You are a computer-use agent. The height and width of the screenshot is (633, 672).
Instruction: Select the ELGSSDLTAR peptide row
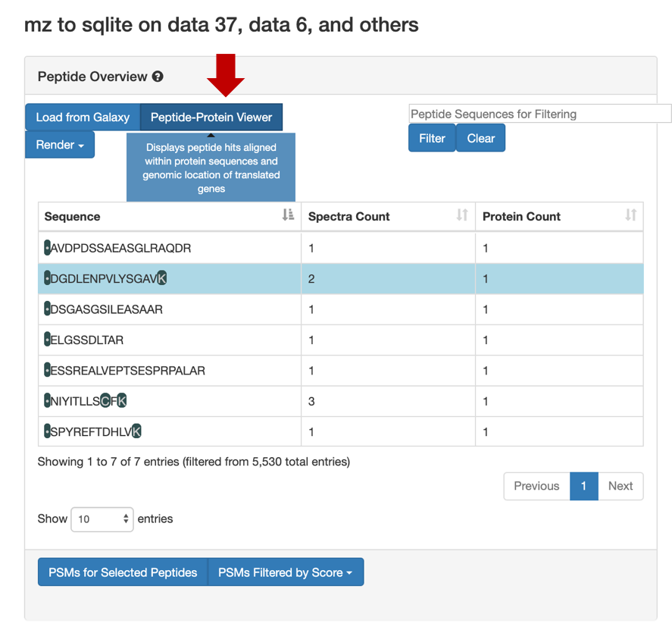[341, 340]
